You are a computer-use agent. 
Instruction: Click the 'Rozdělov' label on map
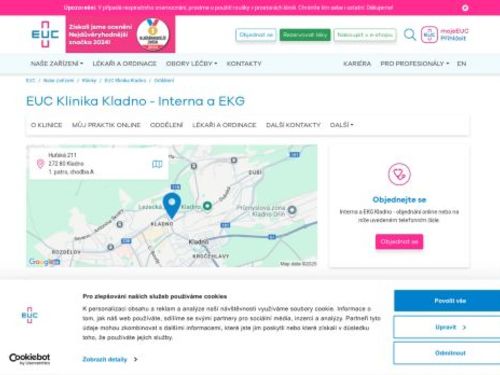(66, 252)
